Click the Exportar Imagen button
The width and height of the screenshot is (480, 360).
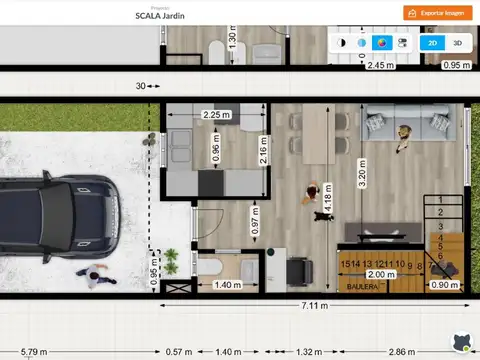pyautogui.click(x=438, y=13)
